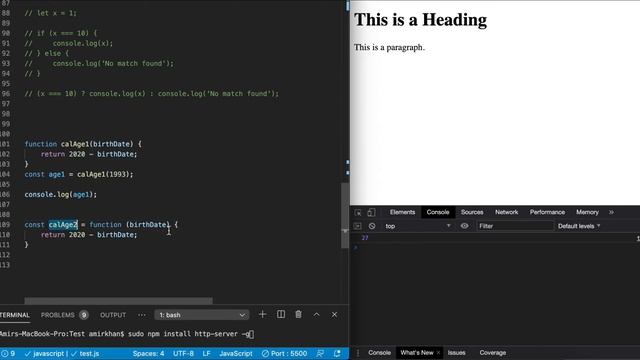The width and height of the screenshot is (640, 360).
Task: Switch to the OUTPUT panel tab
Action: (113, 315)
